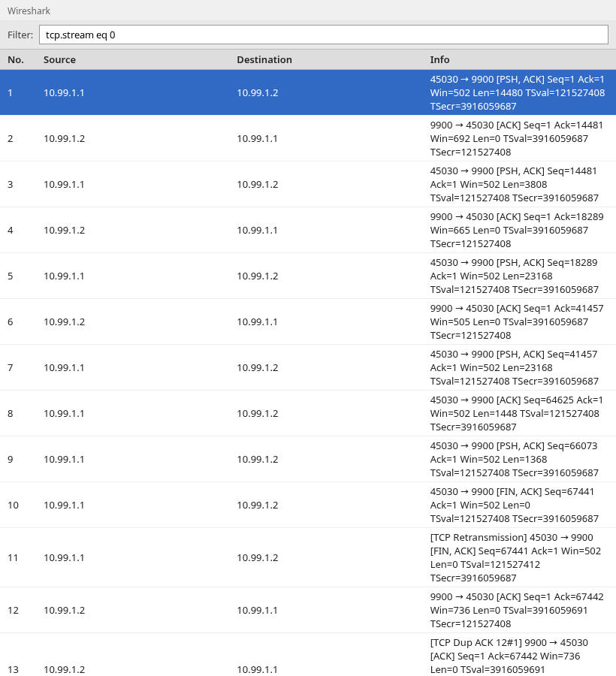Click destination 10.99.1.2 in packet 1 row
Screen dimensions: 616x676
click(258, 92)
